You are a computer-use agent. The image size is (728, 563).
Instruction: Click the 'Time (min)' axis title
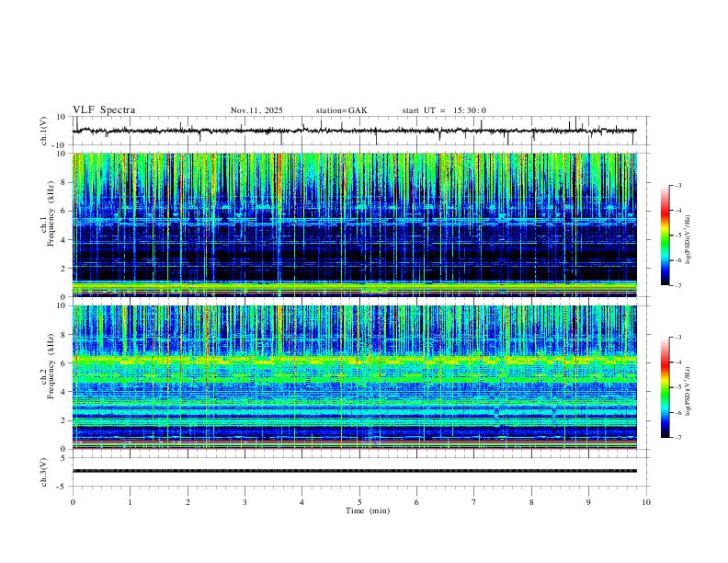(368, 511)
